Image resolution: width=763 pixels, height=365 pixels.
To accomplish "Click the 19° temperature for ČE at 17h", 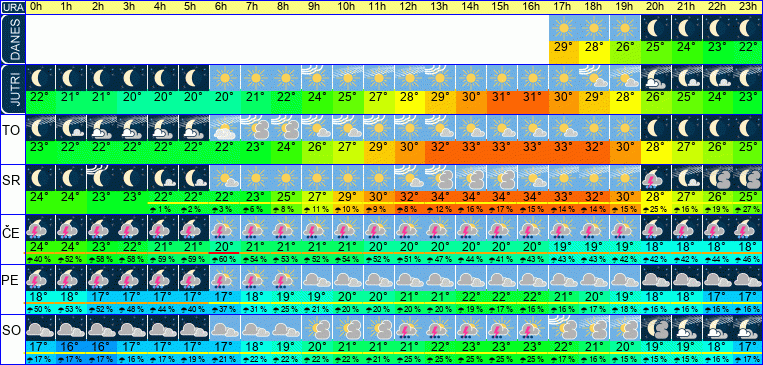I will point(564,247).
